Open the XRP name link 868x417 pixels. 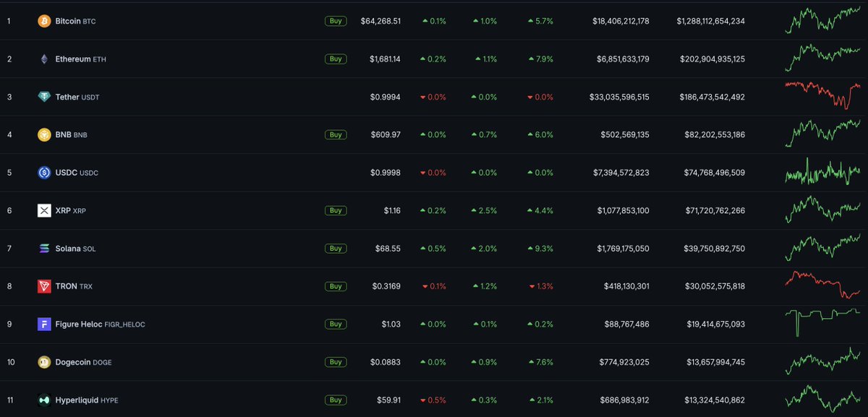(x=71, y=211)
